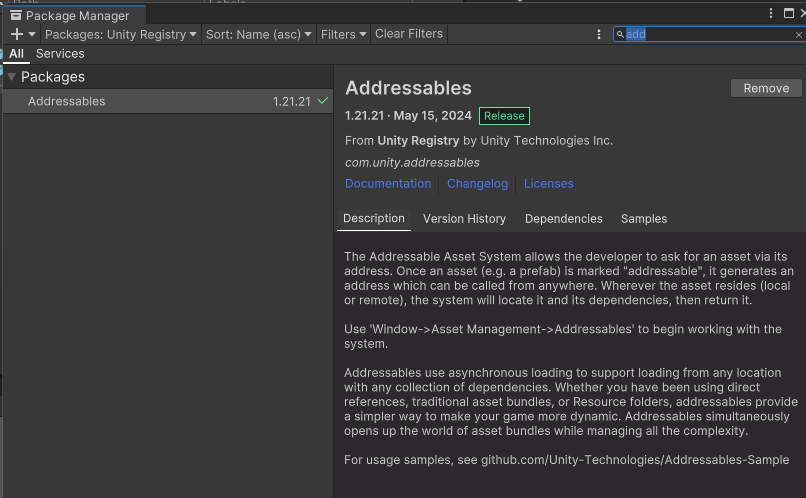The height and width of the screenshot is (498, 806).
Task: Click the Packages group header label
Action: 53,77
